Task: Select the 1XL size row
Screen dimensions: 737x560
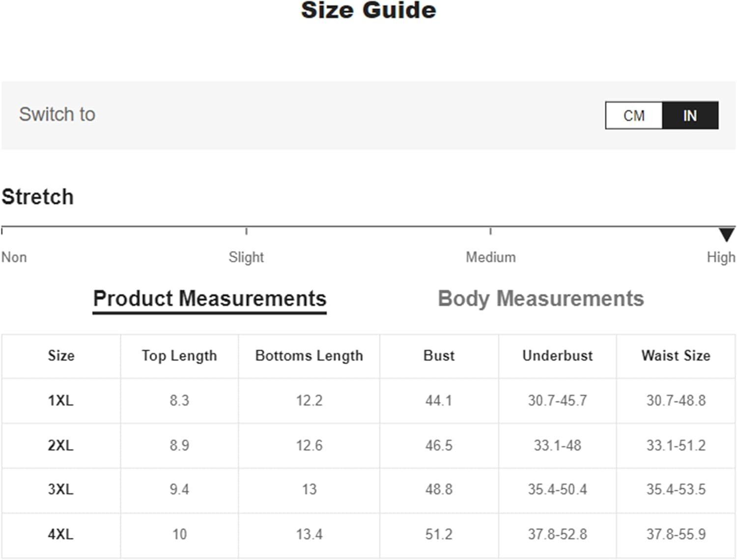Action: click(x=368, y=400)
